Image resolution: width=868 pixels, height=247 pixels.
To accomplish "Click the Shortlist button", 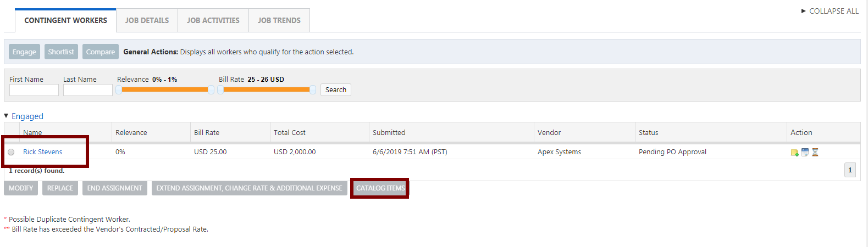I will coord(61,52).
